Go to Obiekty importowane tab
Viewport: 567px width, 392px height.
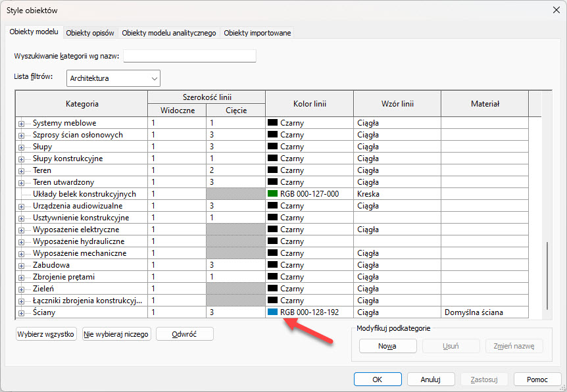pyautogui.click(x=257, y=33)
